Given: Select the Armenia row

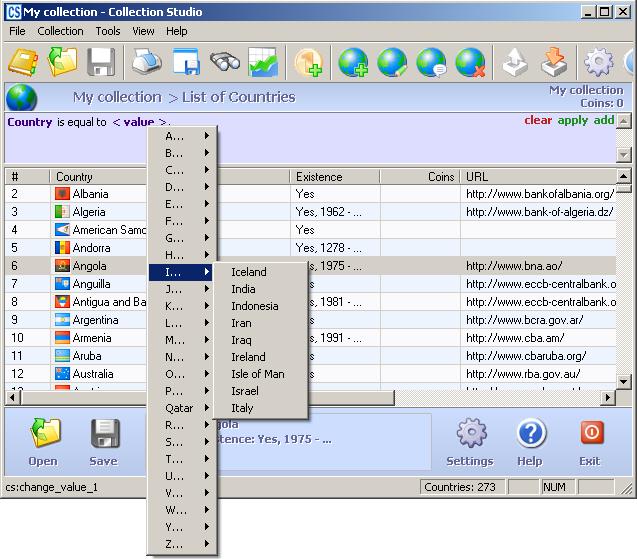Looking at the screenshot, I should pos(310,338).
